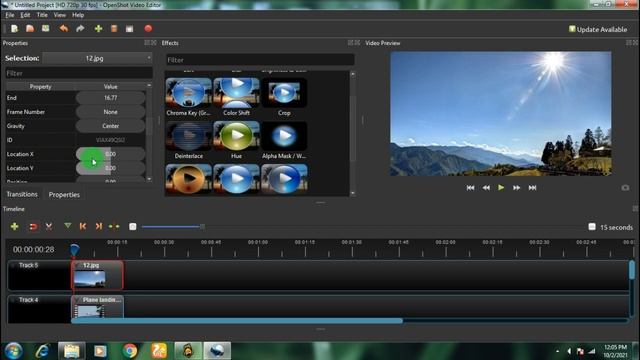Export the video with the red button

148,29
